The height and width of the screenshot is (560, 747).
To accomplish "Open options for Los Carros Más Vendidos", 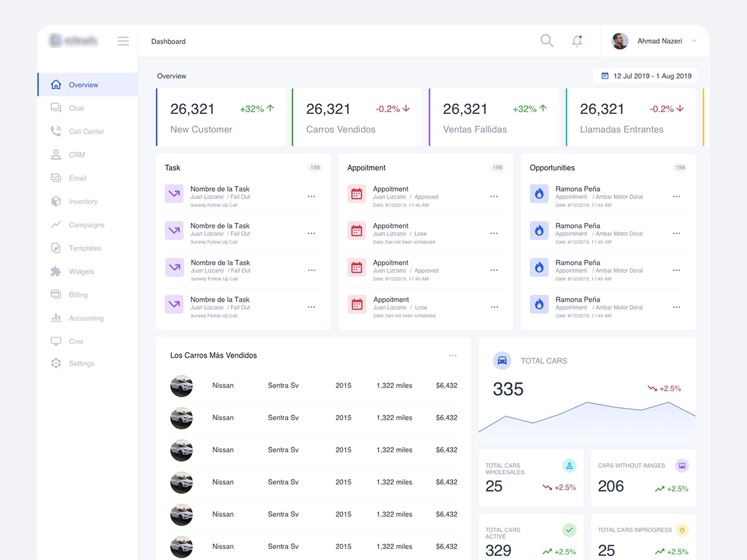I will [453, 355].
